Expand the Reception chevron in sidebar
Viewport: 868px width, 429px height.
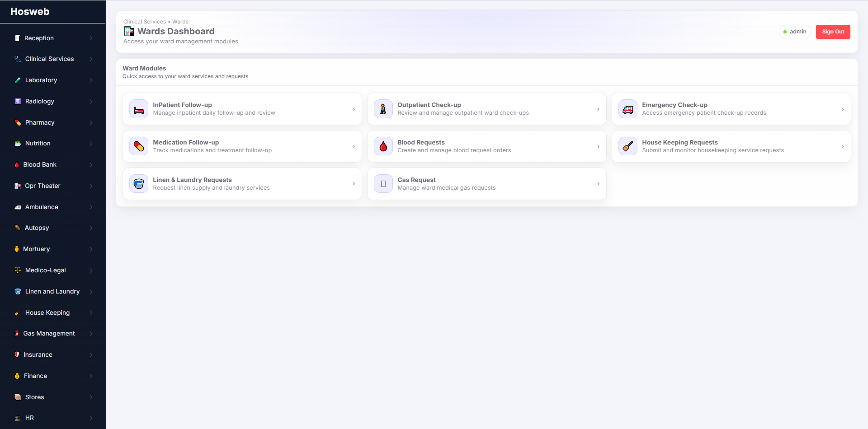click(91, 38)
